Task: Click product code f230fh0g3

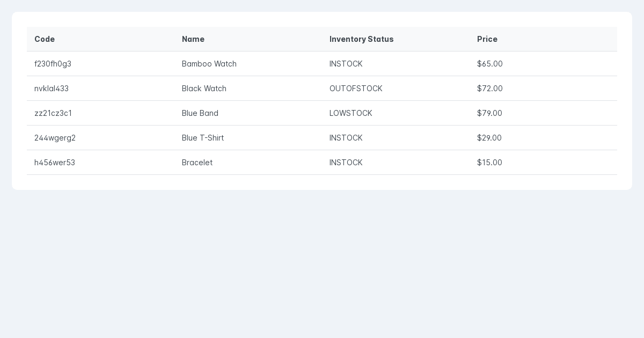Action: (53, 64)
